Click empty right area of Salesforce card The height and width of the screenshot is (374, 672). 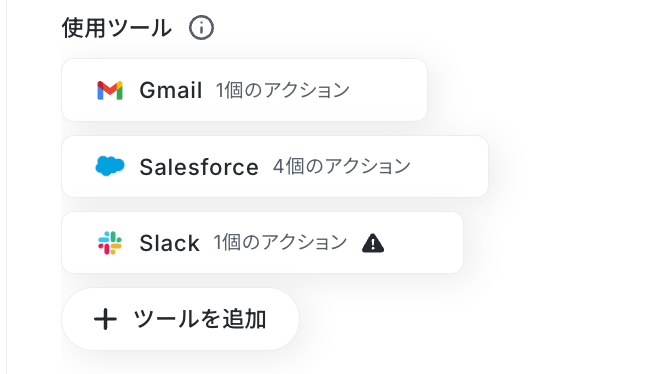[x=449, y=167]
